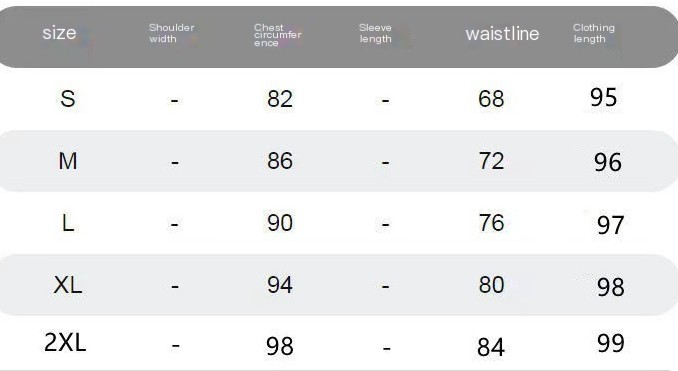Screen dimensions: 678x371
Task: Click the L size row label
Action: 68,223
